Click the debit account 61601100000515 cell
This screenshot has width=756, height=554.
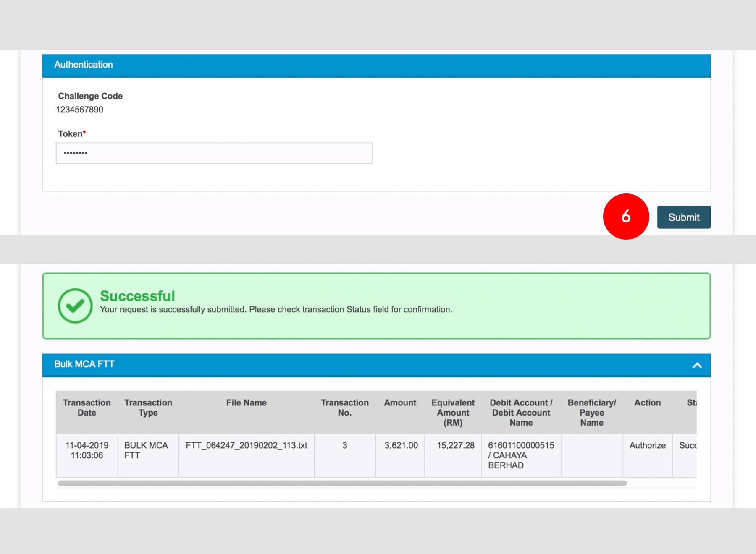click(x=521, y=445)
